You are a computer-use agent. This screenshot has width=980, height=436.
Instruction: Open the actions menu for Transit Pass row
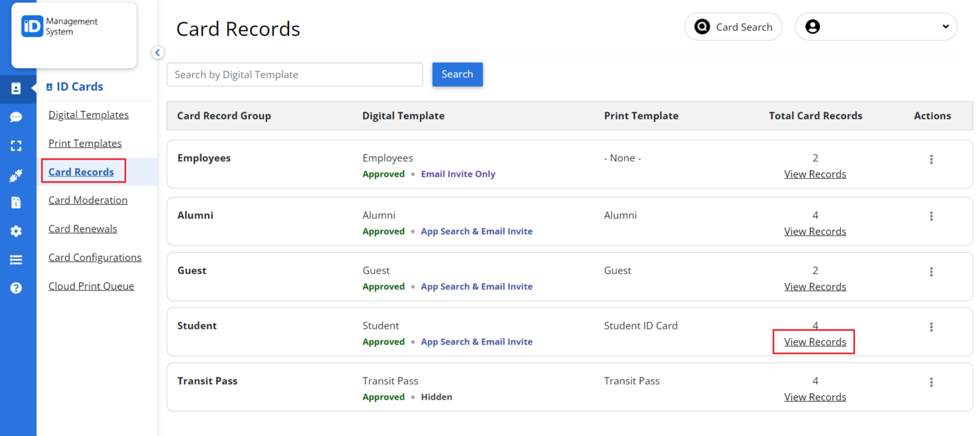932,382
